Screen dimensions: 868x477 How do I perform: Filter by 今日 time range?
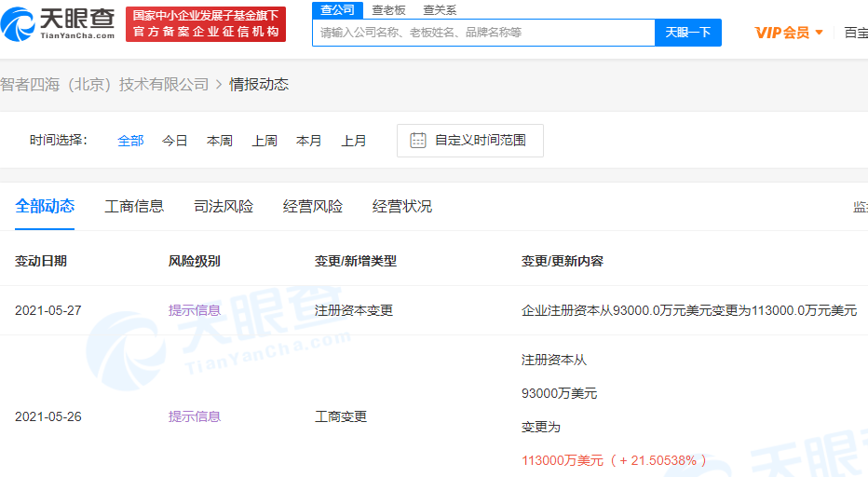(x=175, y=141)
